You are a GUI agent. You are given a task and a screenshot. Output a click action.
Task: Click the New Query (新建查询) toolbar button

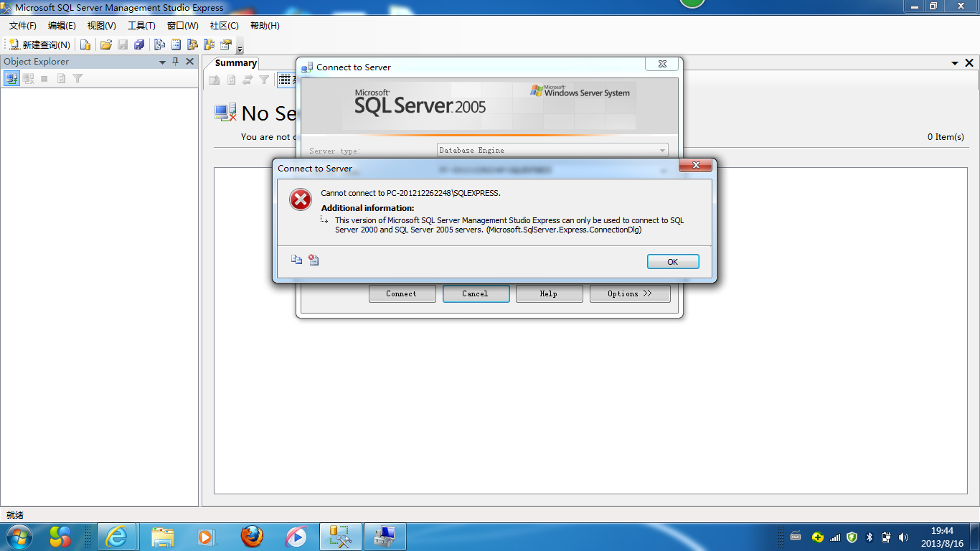coord(40,44)
